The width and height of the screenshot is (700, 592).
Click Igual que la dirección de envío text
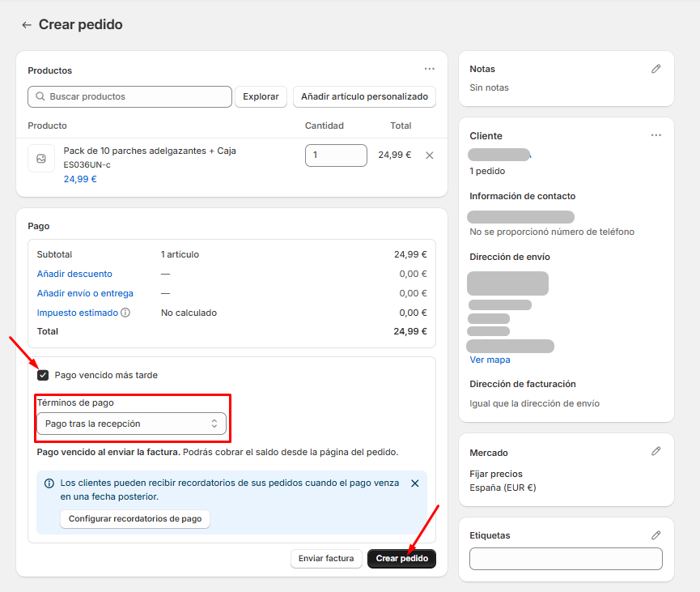pyautogui.click(x=534, y=403)
